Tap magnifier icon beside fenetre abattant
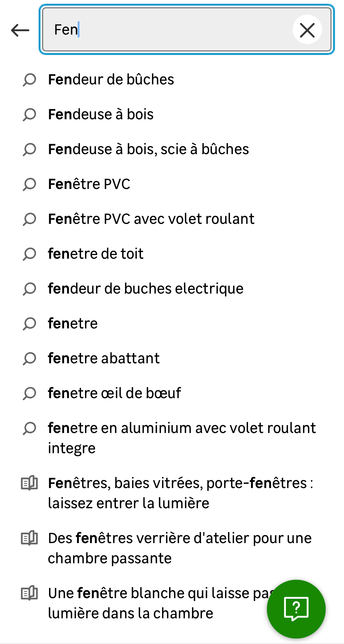This screenshot has height=644, width=344. tap(30, 359)
